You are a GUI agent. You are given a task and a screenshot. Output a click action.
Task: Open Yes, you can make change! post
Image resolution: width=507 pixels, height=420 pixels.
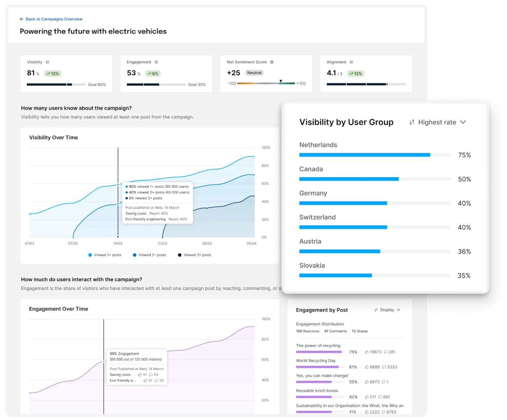[x=322, y=376]
